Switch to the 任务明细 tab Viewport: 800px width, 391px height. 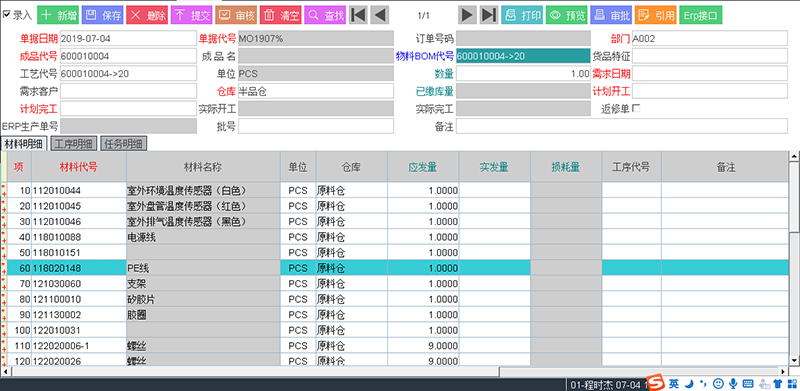pos(124,144)
